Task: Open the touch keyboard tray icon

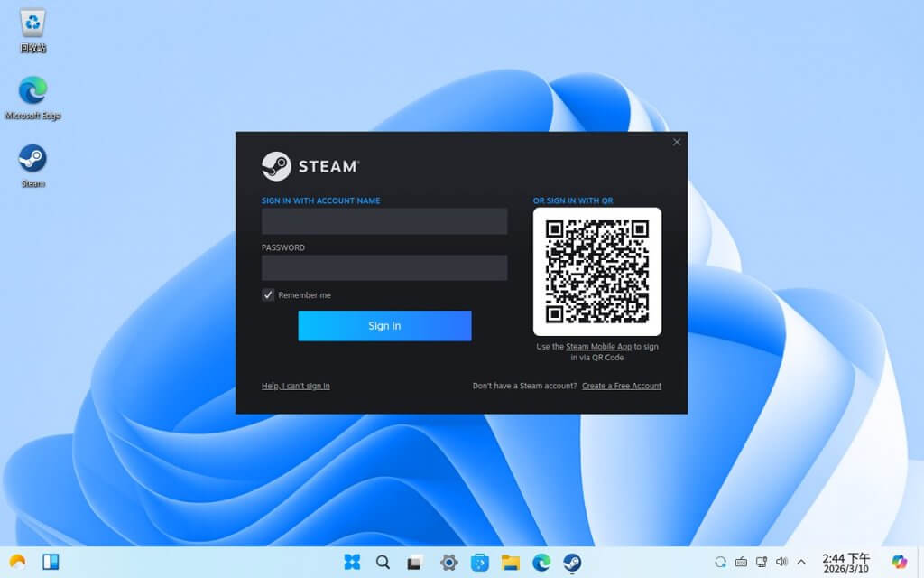Action: click(741, 562)
